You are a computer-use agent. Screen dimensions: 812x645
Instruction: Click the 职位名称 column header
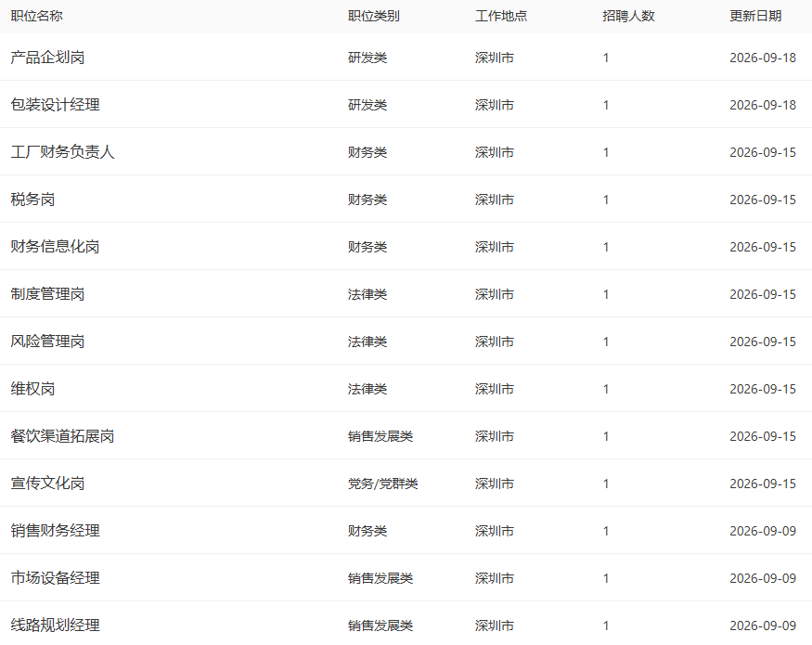tap(37, 16)
